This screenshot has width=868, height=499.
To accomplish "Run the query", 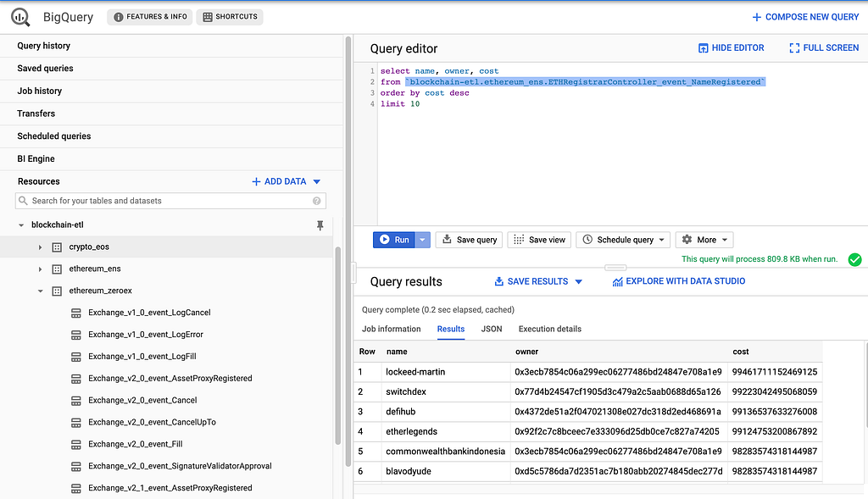I will point(394,240).
